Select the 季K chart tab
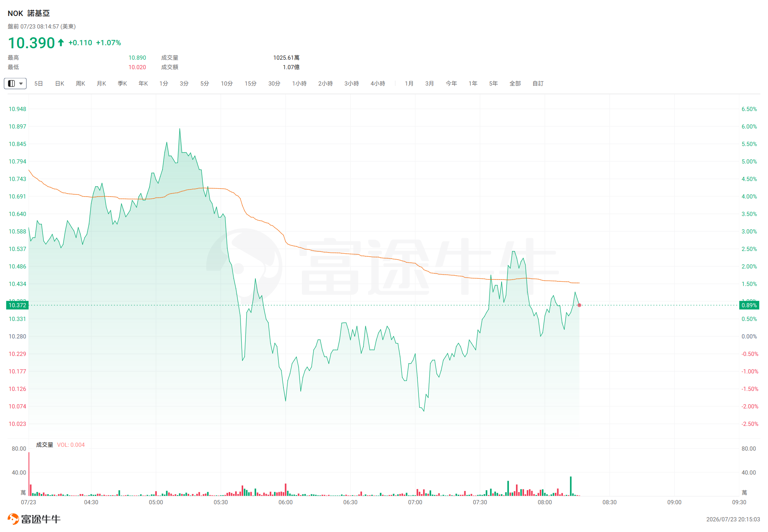This screenshot has height=532, width=768. [x=122, y=83]
